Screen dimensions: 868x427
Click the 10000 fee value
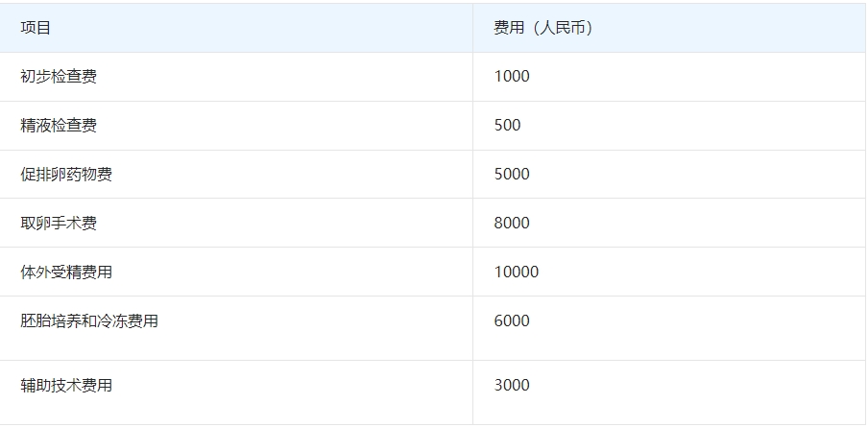click(516, 272)
